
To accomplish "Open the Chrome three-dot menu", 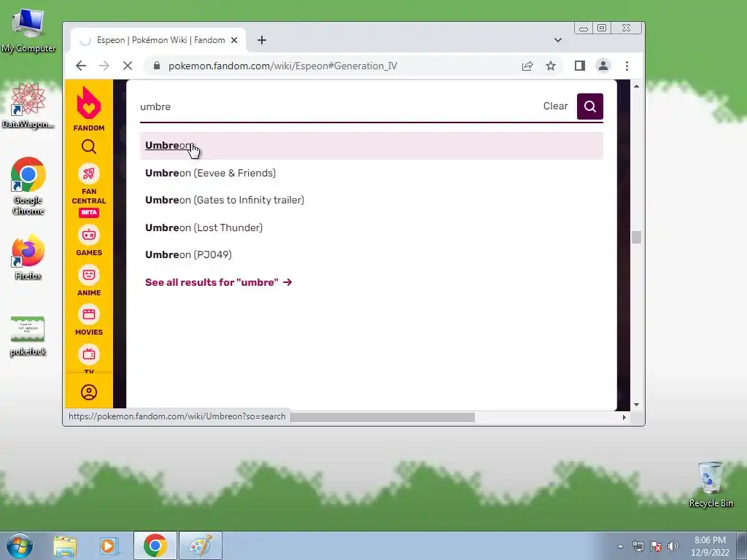I will tap(627, 66).
